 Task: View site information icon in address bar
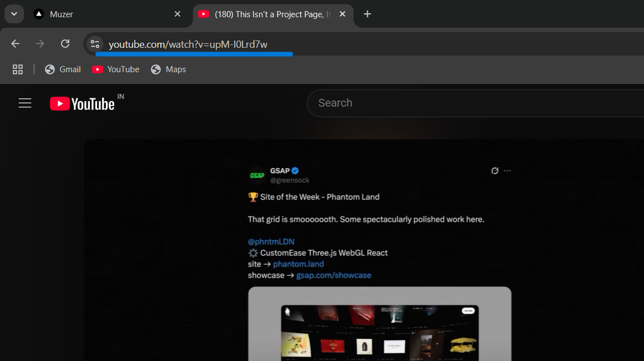95,44
